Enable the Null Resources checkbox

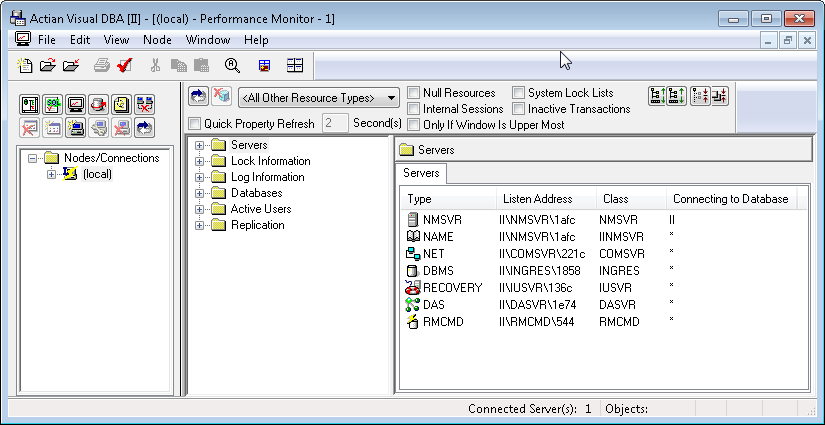point(414,93)
